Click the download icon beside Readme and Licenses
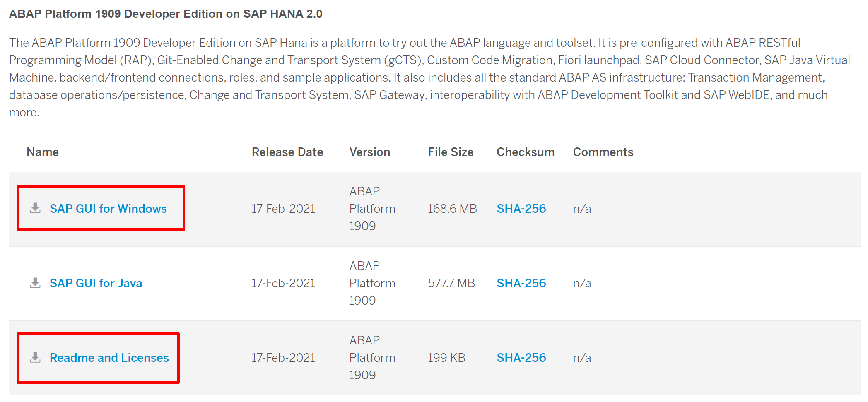 tap(35, 358)
